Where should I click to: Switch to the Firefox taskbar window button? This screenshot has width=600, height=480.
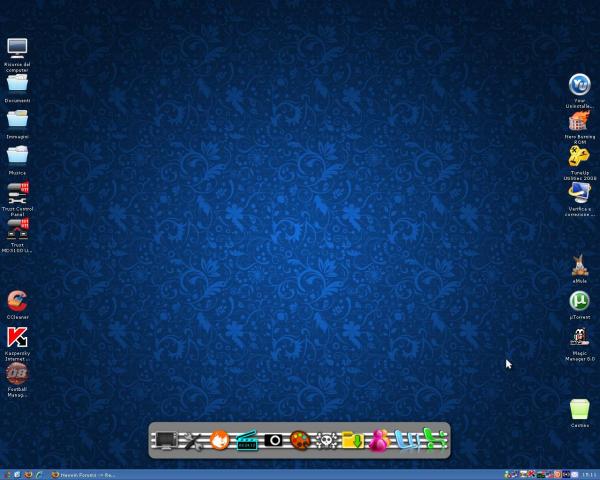pyautogui.click(x=84, y=475)
